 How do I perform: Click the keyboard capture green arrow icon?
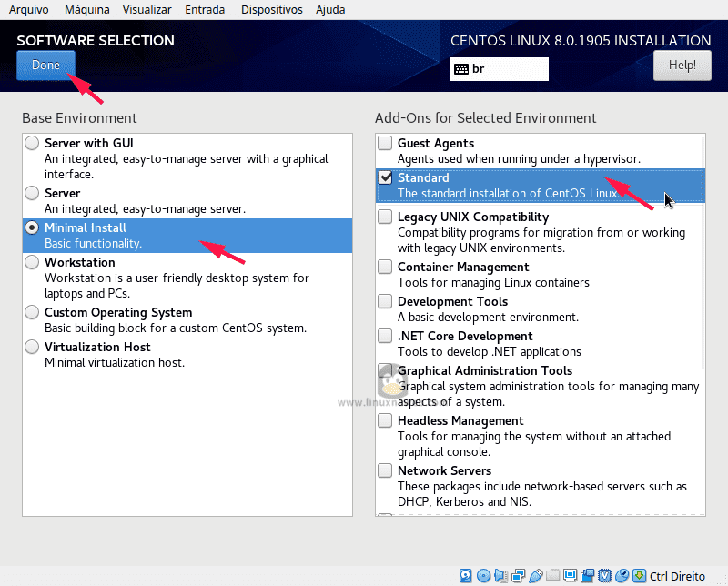point(640,576)
